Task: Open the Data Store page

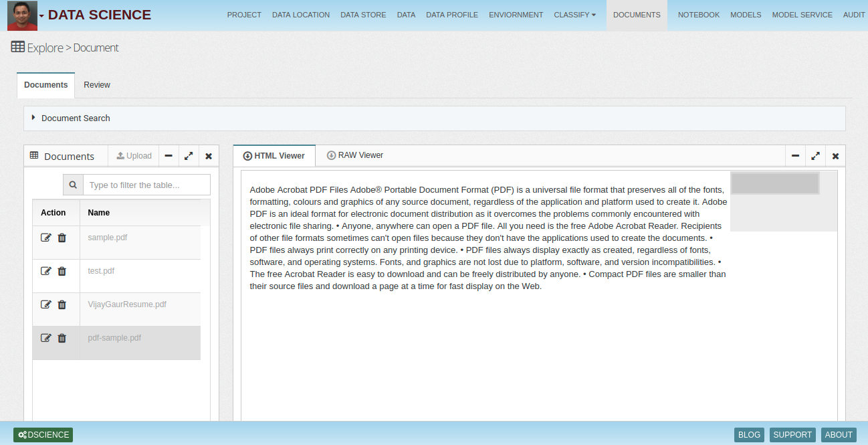Action: [363, 15]
